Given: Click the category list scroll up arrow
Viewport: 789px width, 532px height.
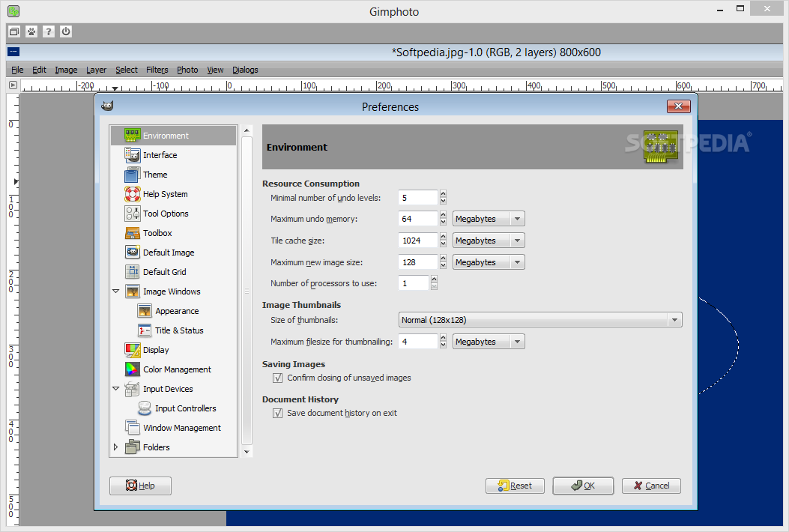Looking at the screenshot, I should coord(247,130).
